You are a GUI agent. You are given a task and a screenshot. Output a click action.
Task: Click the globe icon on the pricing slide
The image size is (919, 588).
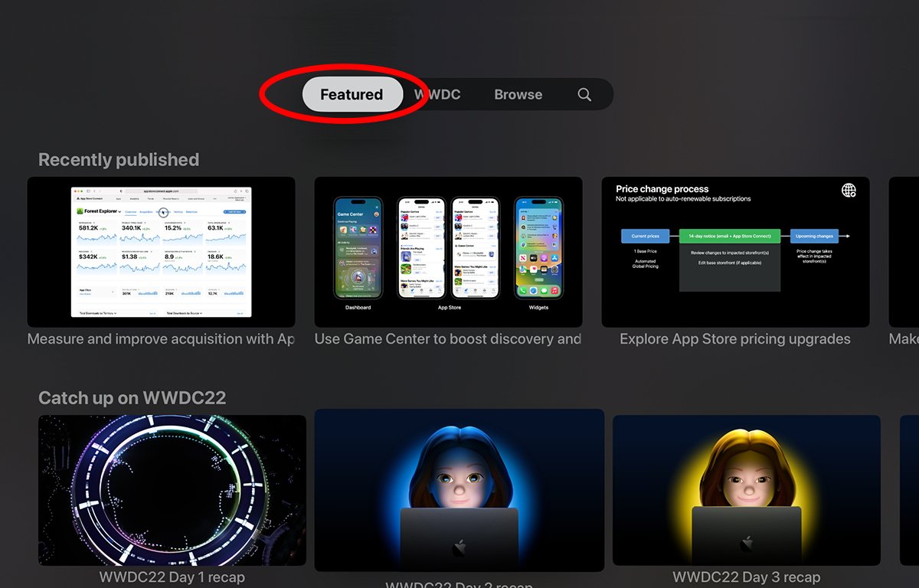849,191
